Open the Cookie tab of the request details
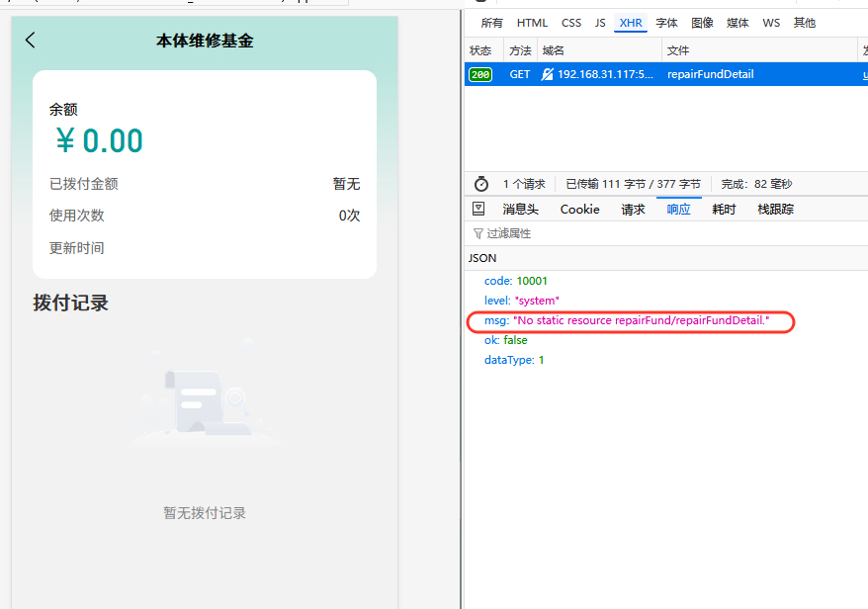The width and height of the screenshot is (868, 609). pos(579,209)
